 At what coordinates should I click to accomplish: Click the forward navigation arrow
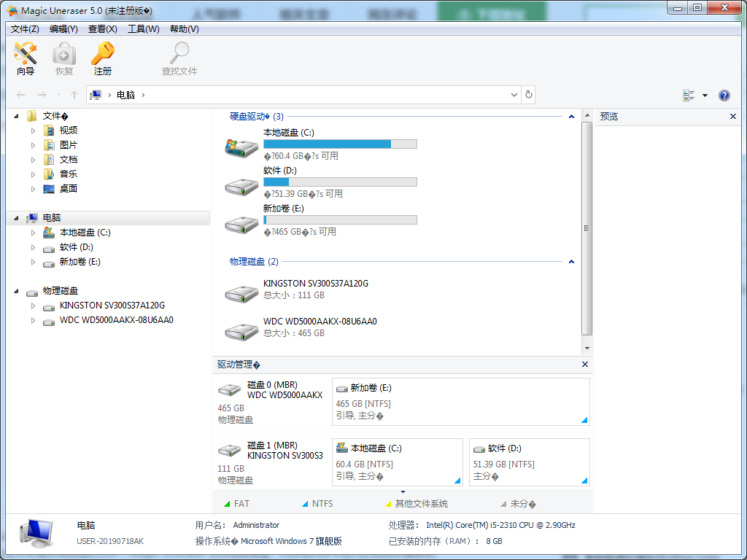42,95
